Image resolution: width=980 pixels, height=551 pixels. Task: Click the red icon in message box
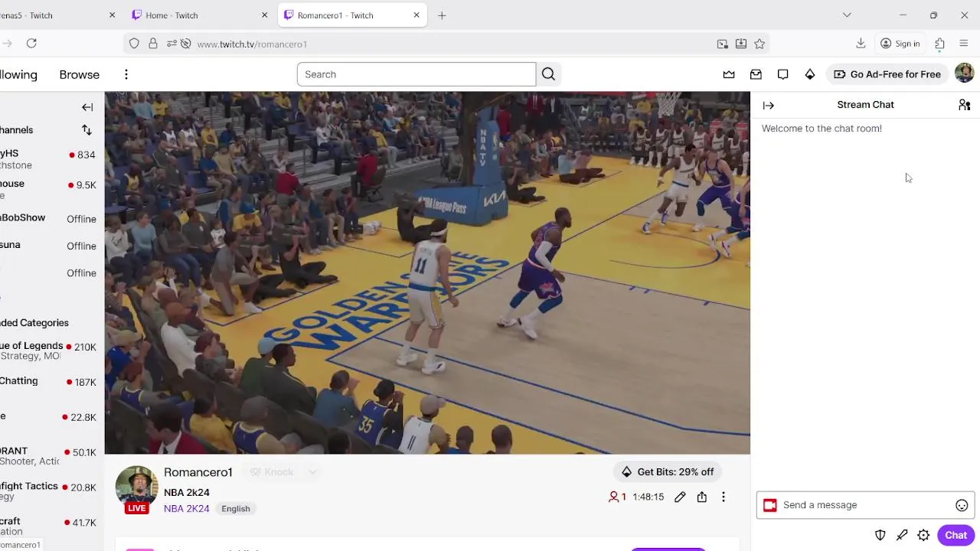pyautogui.click(x=770, y=505)
